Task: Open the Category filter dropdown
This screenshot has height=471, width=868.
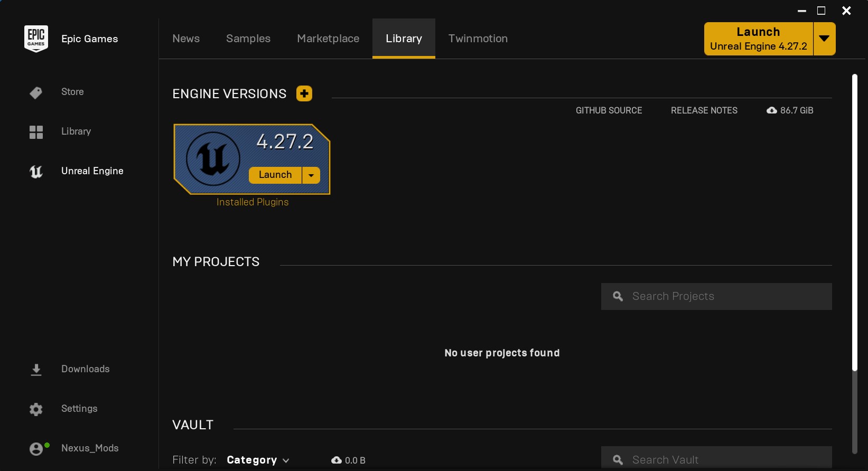Action: click(258, 460)
